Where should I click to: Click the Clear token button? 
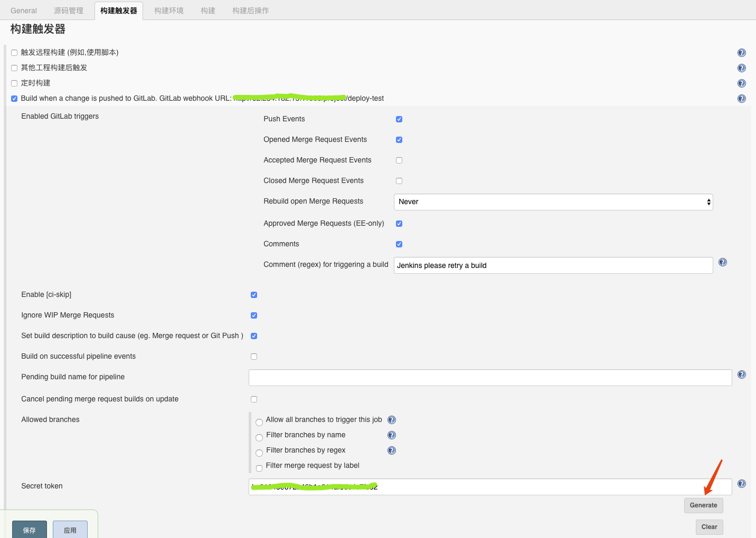coord(709,527)
